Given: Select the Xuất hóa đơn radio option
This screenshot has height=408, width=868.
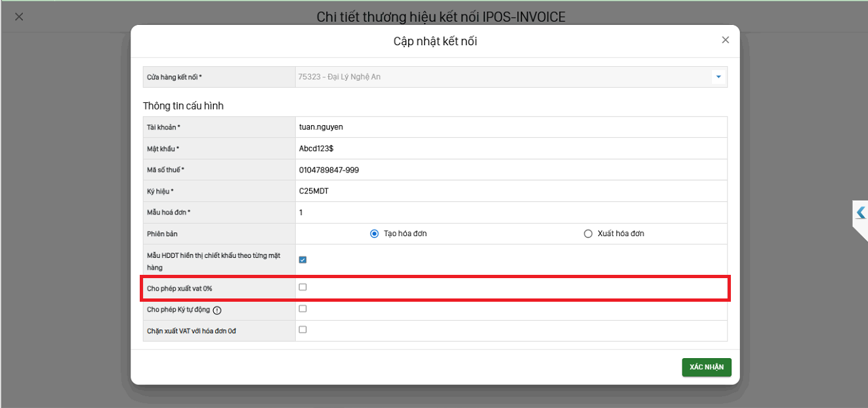Looking at the screenshot, I should (x=588, y=234).
